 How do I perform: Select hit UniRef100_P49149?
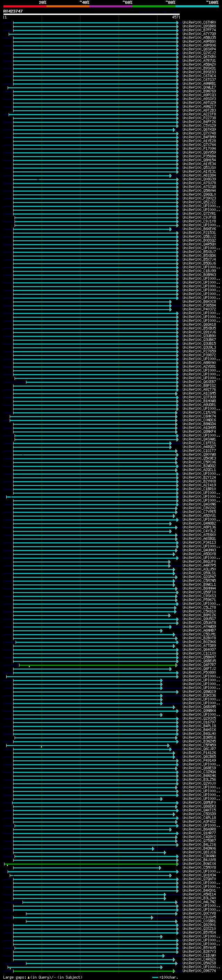click(199, 761)
